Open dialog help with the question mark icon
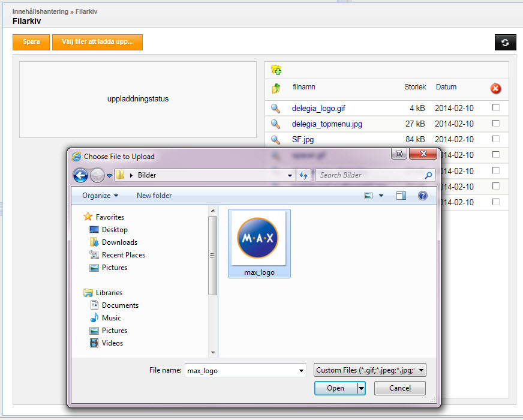This screenshot has width=523, height=420. pyautogui.click(x=423, y=196)
